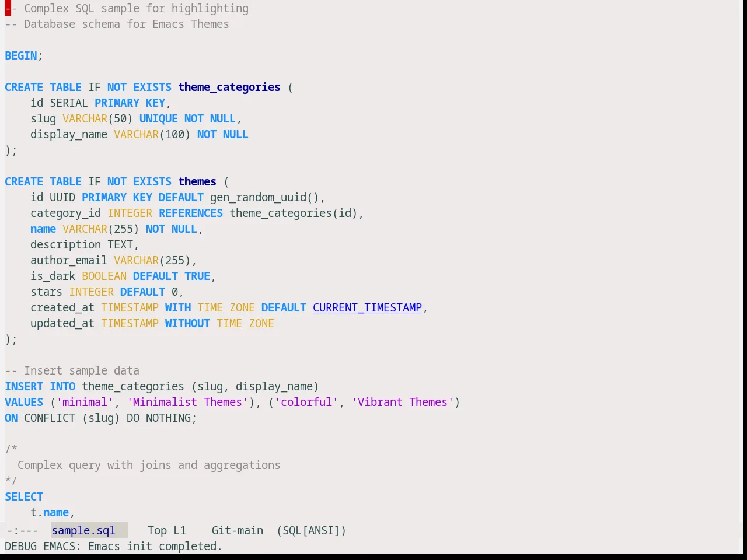Click the 'Minimalist Themes' string literal
This screenshot has height=560, width=747.
tap(187, 402)
